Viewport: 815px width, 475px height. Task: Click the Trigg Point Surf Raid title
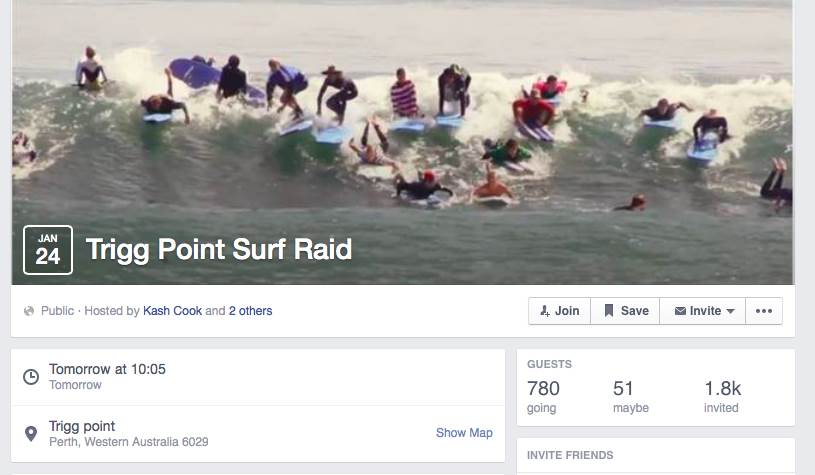(x=219, y=249)
